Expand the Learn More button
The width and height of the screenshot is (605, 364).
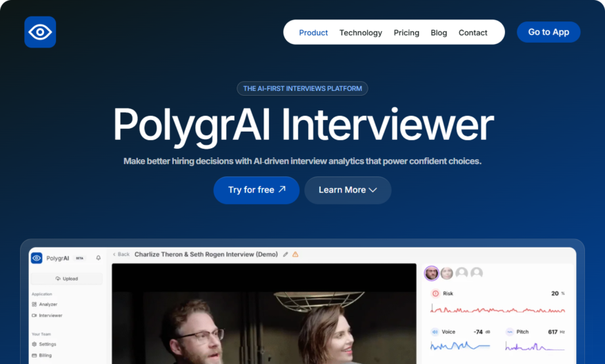pos(348,190)
